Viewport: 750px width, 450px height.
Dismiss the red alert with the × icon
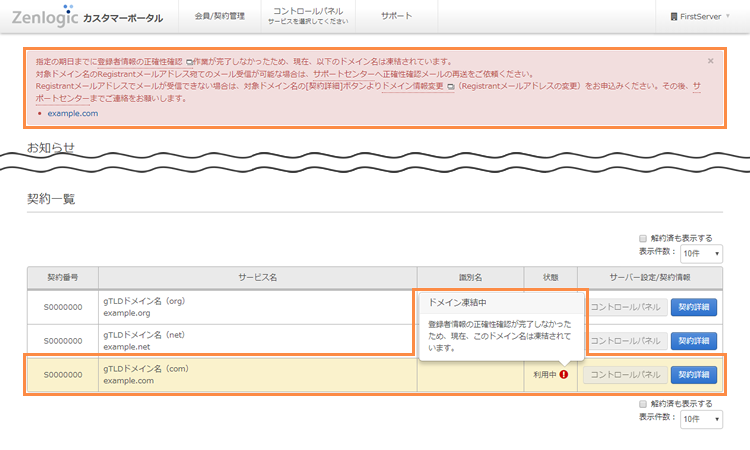711,61
